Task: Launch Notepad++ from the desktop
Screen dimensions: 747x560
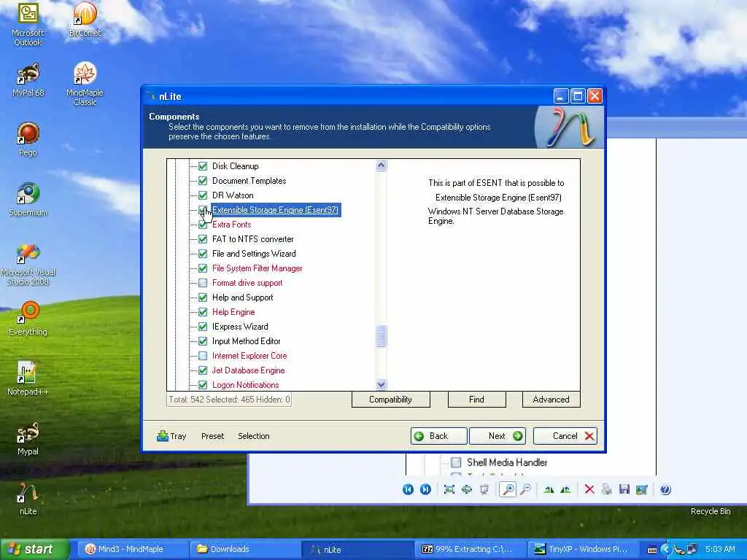Action: (x=28, y=378)
